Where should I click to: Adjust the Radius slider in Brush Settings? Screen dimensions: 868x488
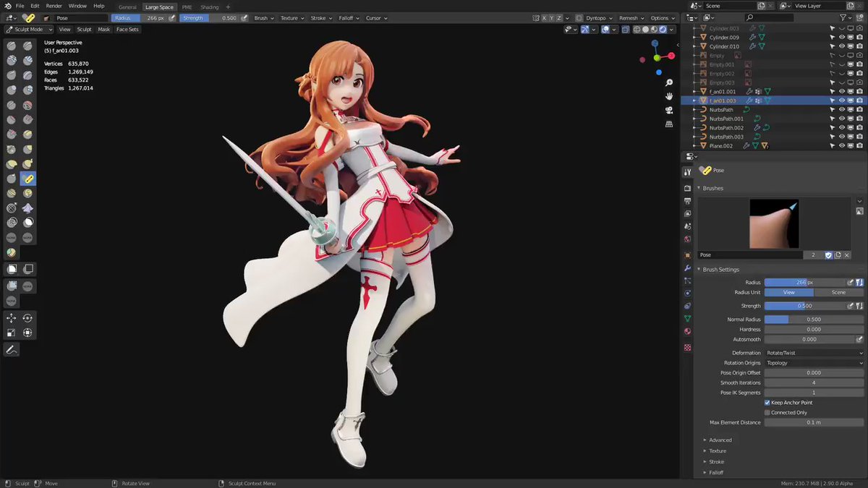(805, 282)
